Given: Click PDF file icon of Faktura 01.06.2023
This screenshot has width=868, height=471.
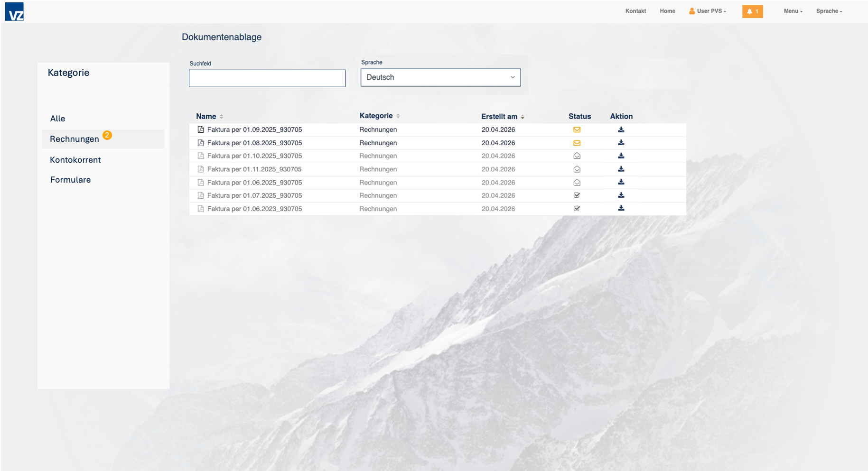Looking at the screenshot, I should click(x=201, y=209).
